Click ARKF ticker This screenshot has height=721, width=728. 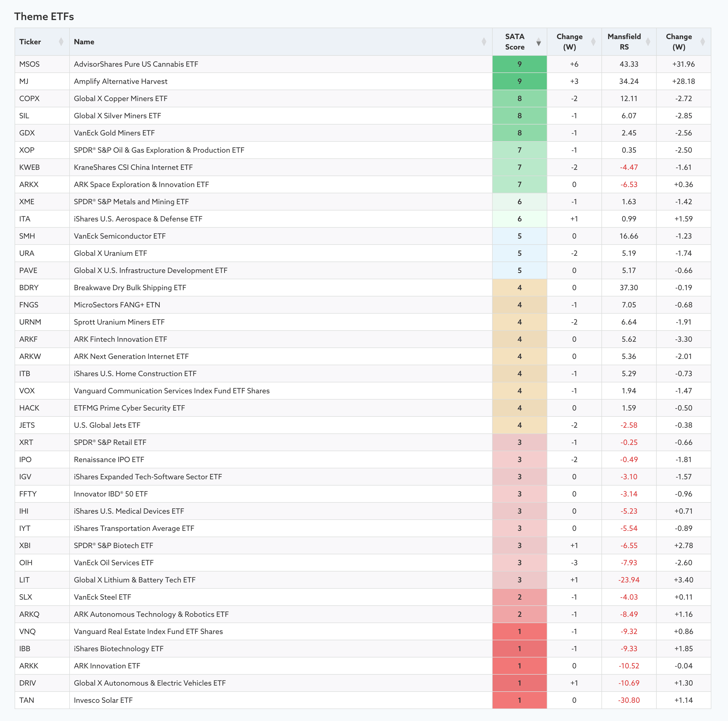(28, 339)
